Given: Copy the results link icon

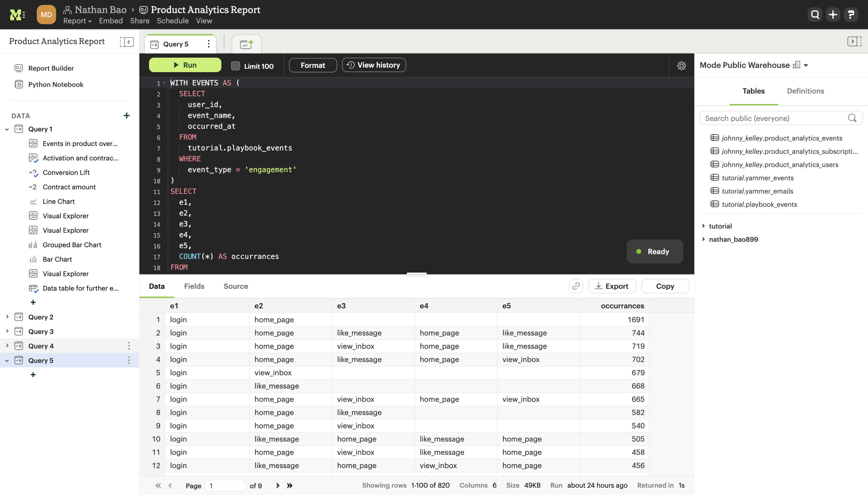Looking at the screenshot, I should tap(576, 286).
